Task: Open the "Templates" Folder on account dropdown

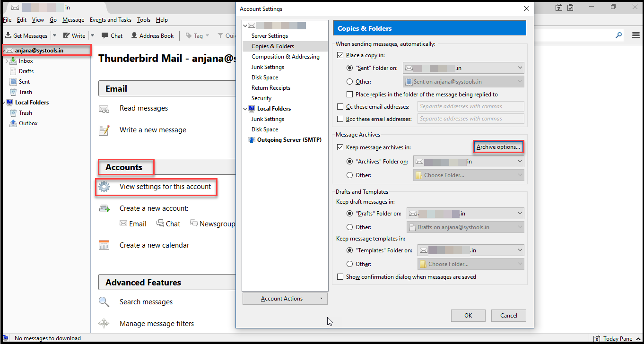Action: pos(470,250)
